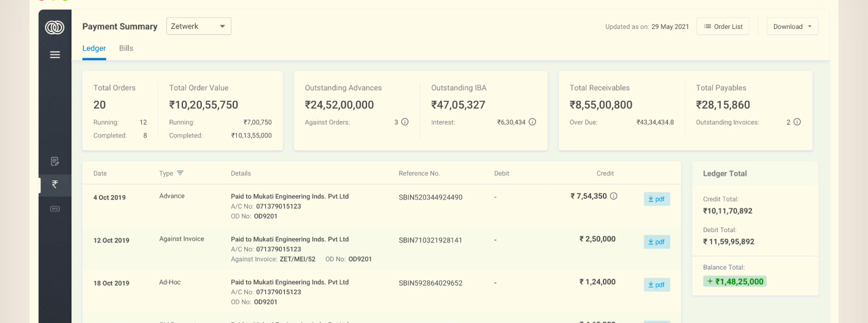The height and width of the screenshot is (323, 868).
Task: Click reference number SBIN710321928141
Action: [x=430, y=240]
